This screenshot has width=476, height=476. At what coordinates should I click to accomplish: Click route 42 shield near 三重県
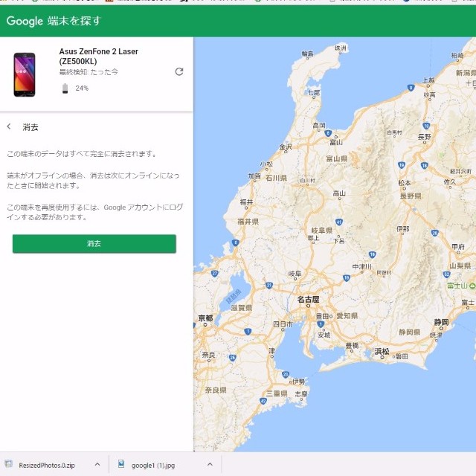point(263,401)
